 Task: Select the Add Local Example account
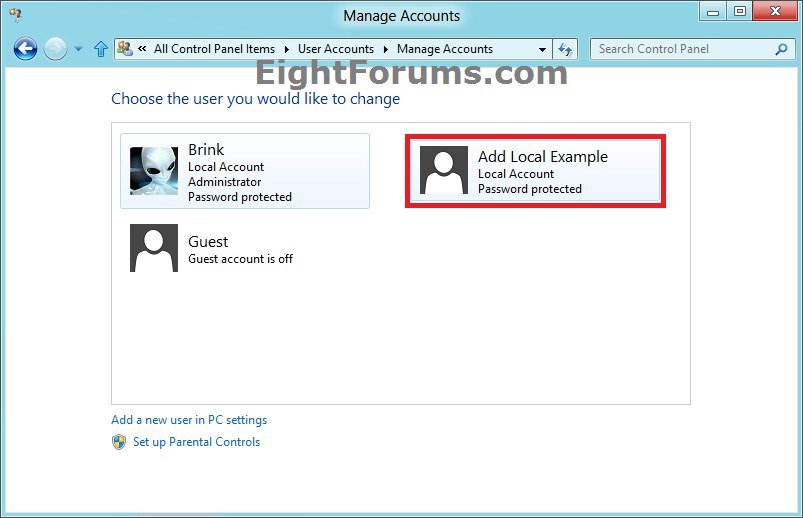(535, 172)
